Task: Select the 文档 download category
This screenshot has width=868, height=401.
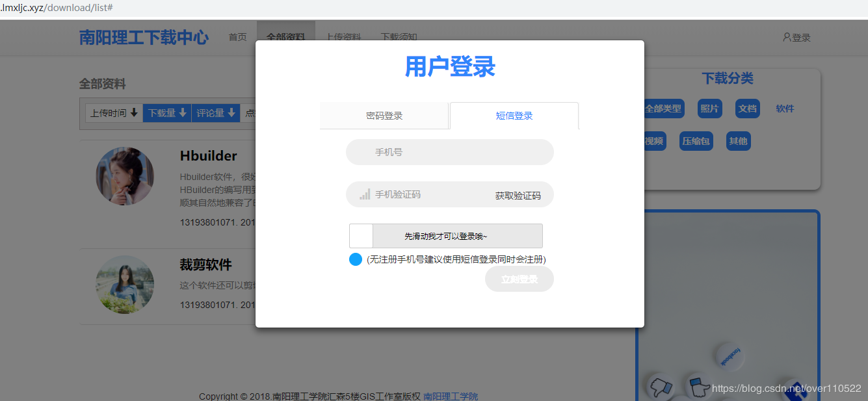Action: pos(747,109)
